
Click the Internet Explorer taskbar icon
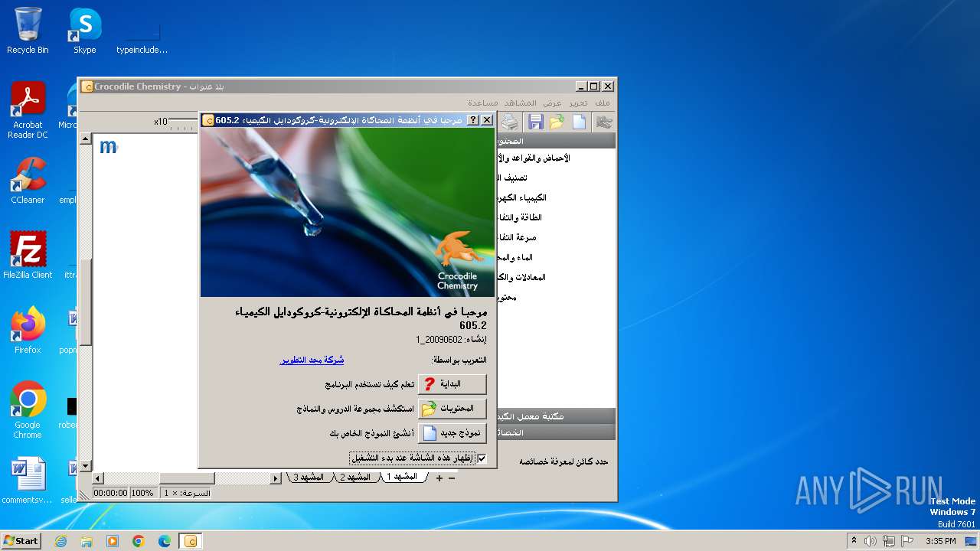point(60,541)
